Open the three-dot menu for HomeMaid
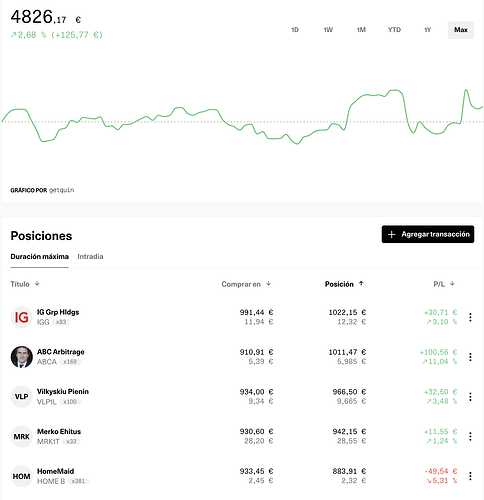This screenshot has height=500, width=484. point(470,476)
